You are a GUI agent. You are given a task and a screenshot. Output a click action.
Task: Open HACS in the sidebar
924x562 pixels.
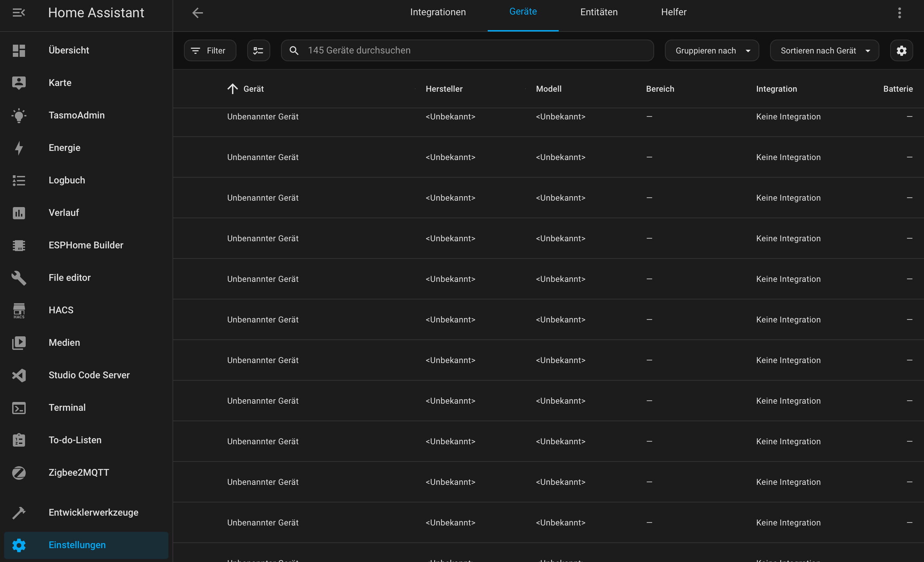point(86,310)
